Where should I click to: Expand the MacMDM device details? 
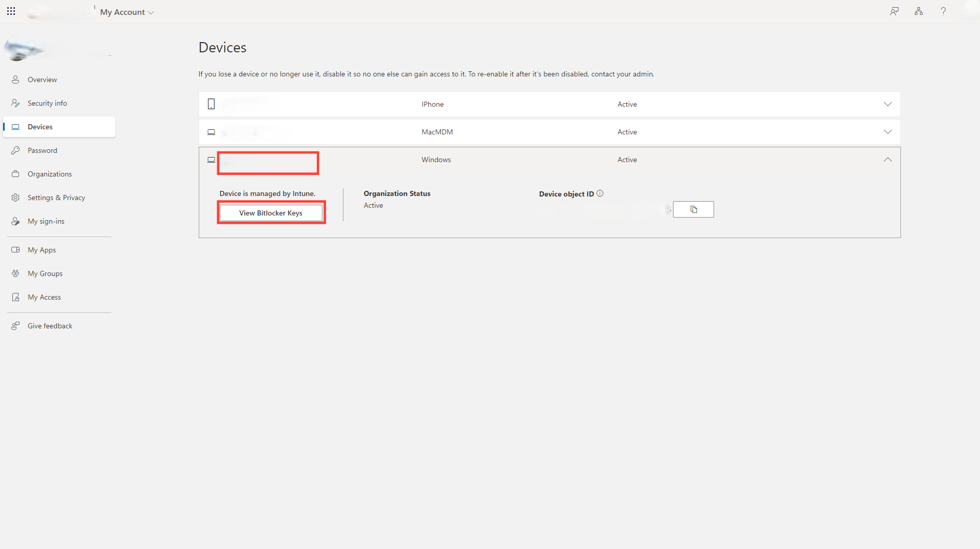pyautogui.click(x=888, y=131)
